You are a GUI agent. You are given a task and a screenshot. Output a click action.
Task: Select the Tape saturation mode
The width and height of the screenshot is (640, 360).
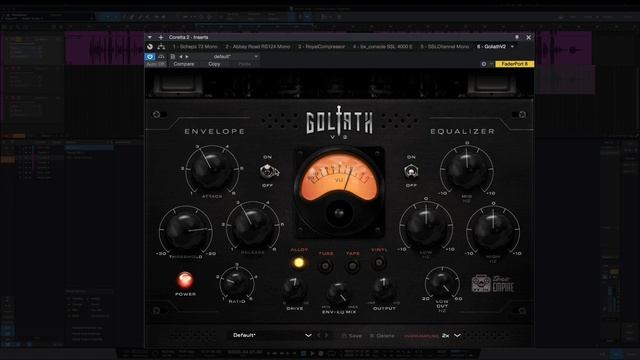[x=352, y=266]
